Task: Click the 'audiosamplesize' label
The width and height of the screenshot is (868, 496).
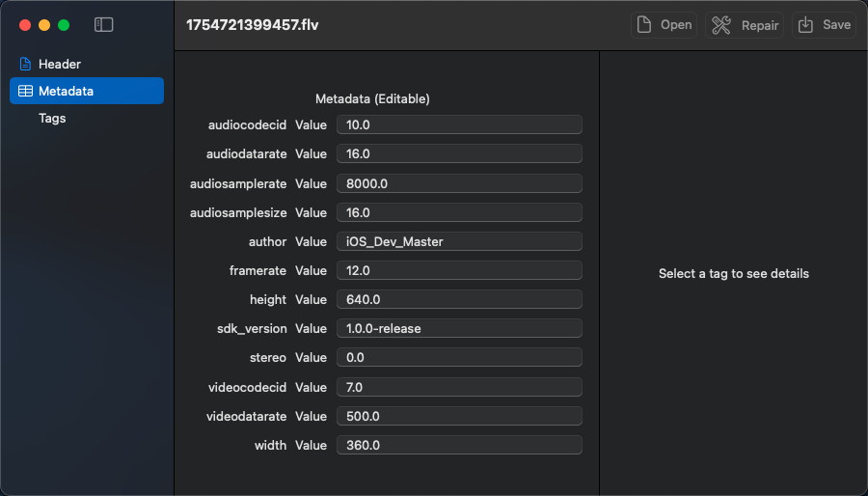Action: coord(238,213)
